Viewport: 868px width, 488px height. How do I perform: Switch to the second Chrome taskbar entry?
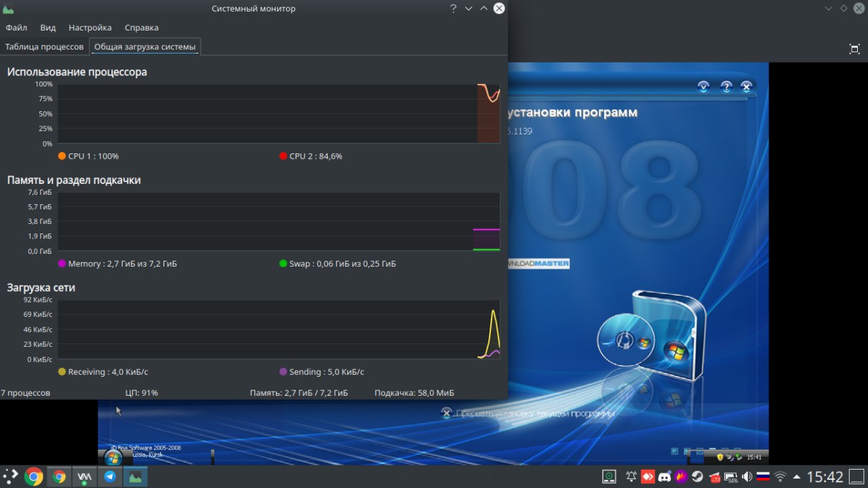pos(59,477)
